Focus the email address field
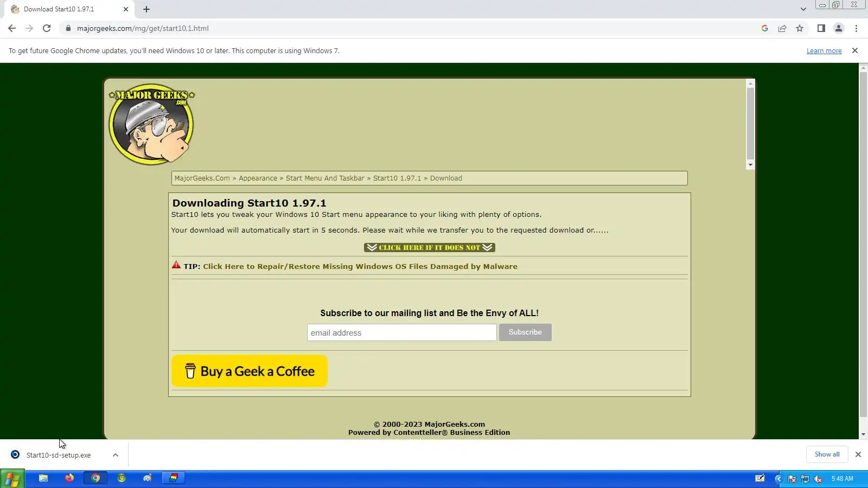Screen dimensions: 868x488 pos(402,332)
